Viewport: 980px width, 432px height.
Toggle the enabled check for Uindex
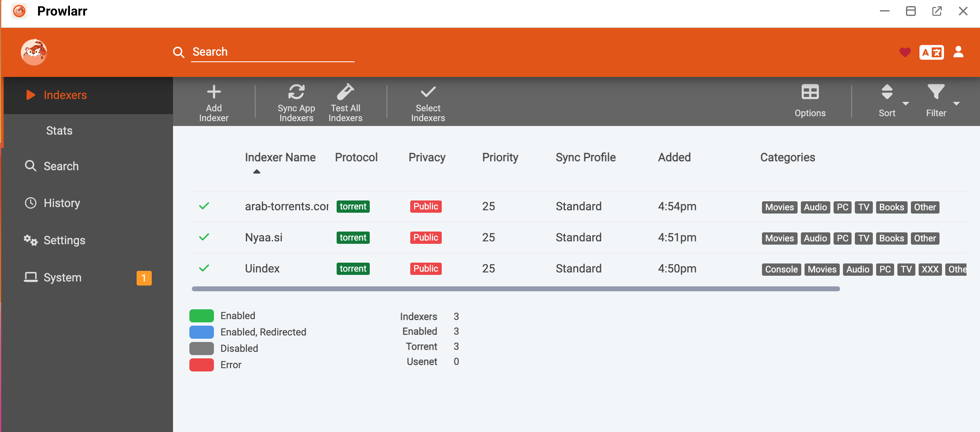(204, 268)
